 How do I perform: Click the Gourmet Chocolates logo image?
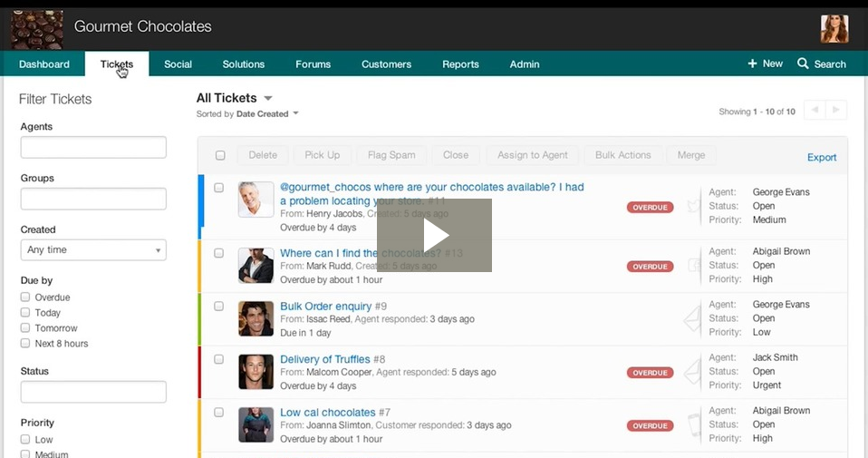pos(37,30)
